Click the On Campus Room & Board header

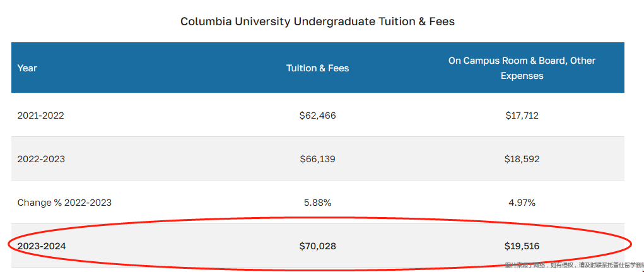click(x=522, y=68)
